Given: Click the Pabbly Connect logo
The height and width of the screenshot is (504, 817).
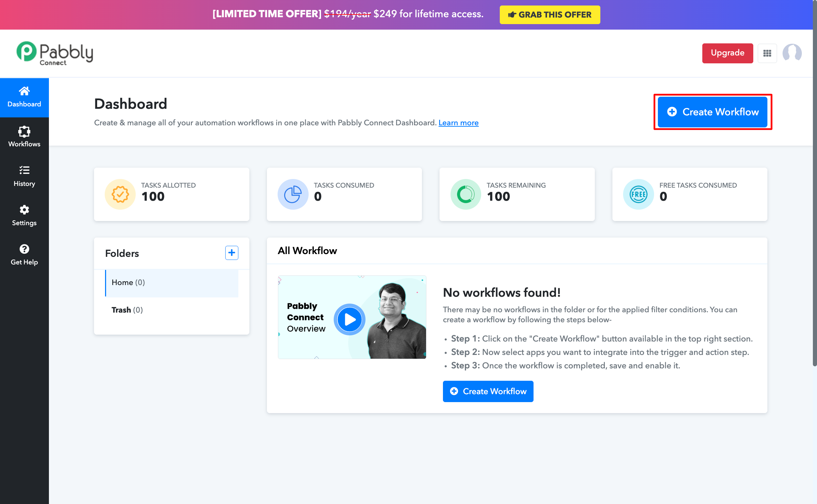Looking at the screenshot, I should [55, 53].
